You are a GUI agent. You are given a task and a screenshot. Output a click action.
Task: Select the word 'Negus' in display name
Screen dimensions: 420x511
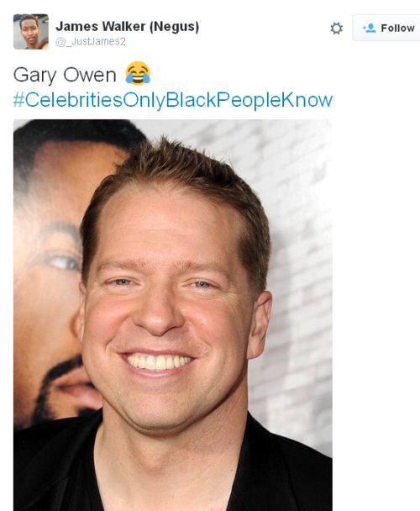pyautogui.click(x=174, y=27)
